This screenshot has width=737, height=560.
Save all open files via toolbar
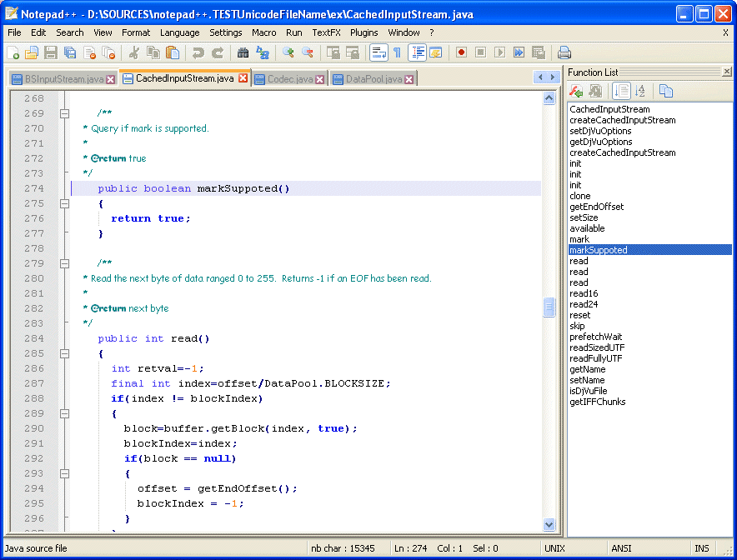[70, 52]
